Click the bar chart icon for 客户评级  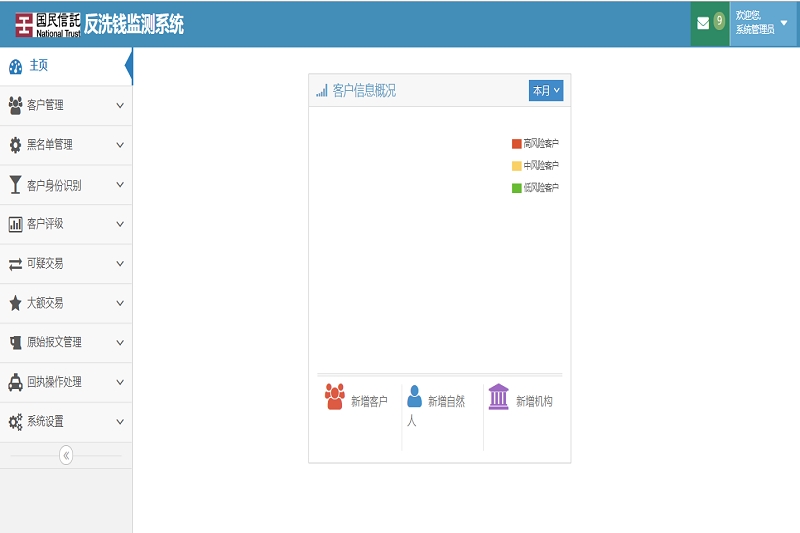(x=15, y=224)
